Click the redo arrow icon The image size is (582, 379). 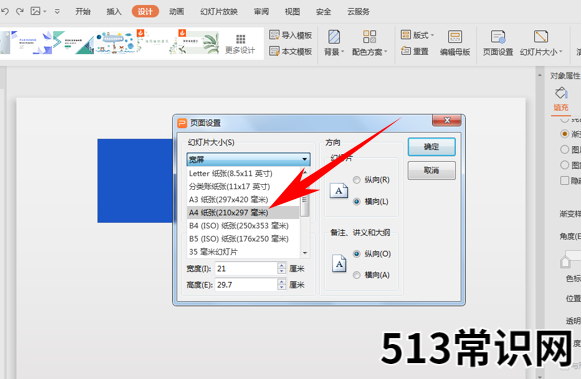[20, 12]
